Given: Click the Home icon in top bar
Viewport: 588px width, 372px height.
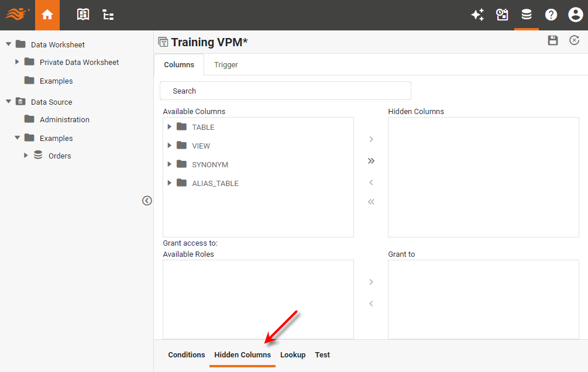Looking at the screenshot, I should [47, 15].
